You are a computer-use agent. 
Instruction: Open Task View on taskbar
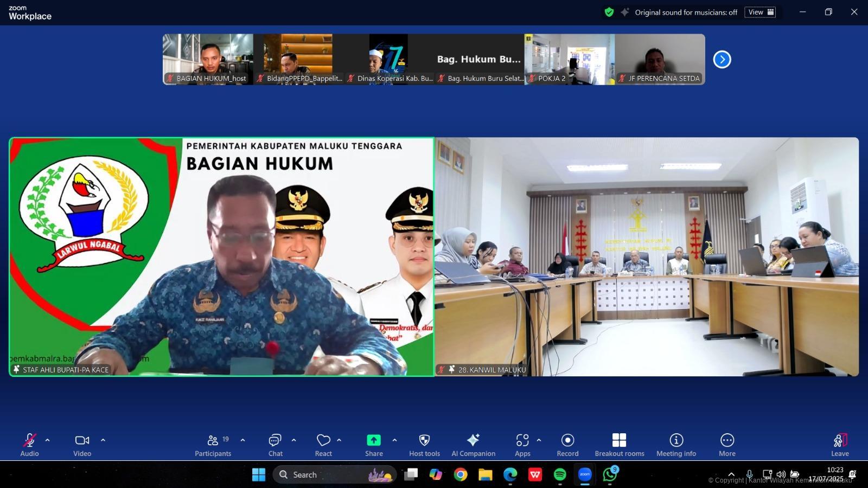pyautogui.click(x=411, y=474)
